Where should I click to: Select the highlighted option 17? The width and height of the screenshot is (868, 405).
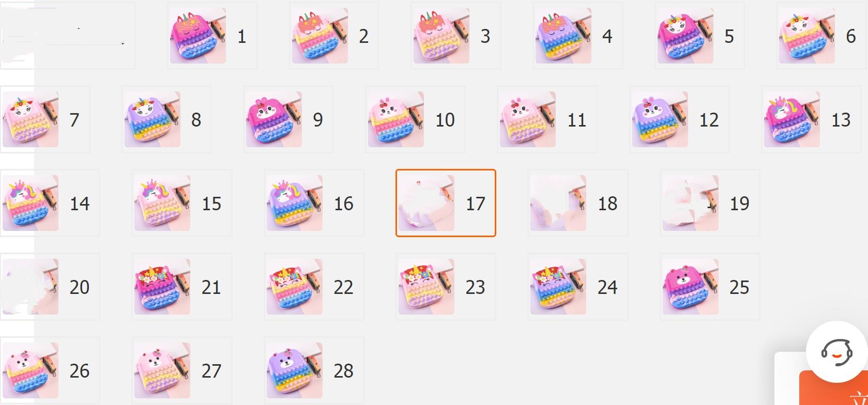[446, 203]
